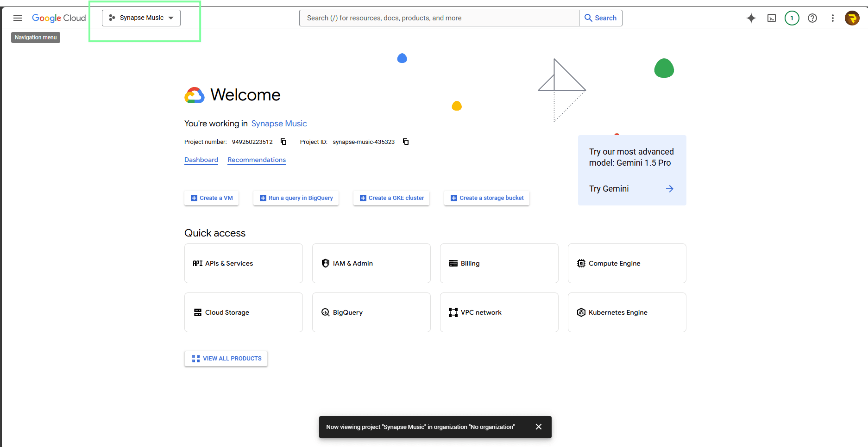Focus the resource search input field
868x447 pixels.
tap(439, 18)
